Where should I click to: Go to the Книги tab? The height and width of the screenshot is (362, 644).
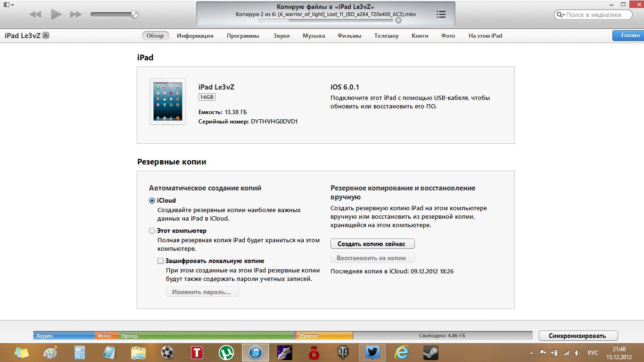(420, 36)
